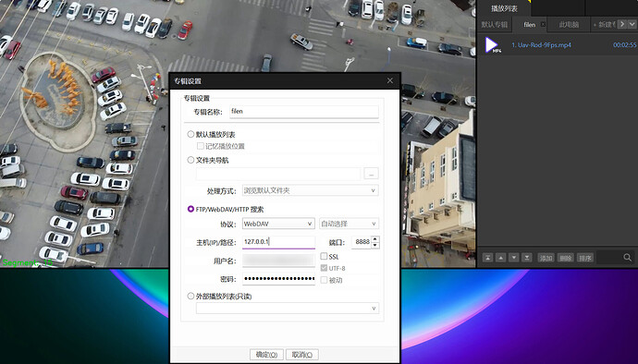Select 文件夹导航 radio option

point(190,160)
